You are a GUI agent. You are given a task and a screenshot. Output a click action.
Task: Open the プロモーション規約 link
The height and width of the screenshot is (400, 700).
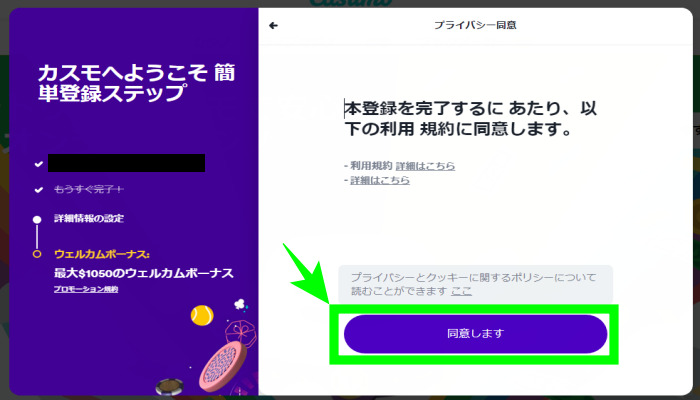[86, 289]
